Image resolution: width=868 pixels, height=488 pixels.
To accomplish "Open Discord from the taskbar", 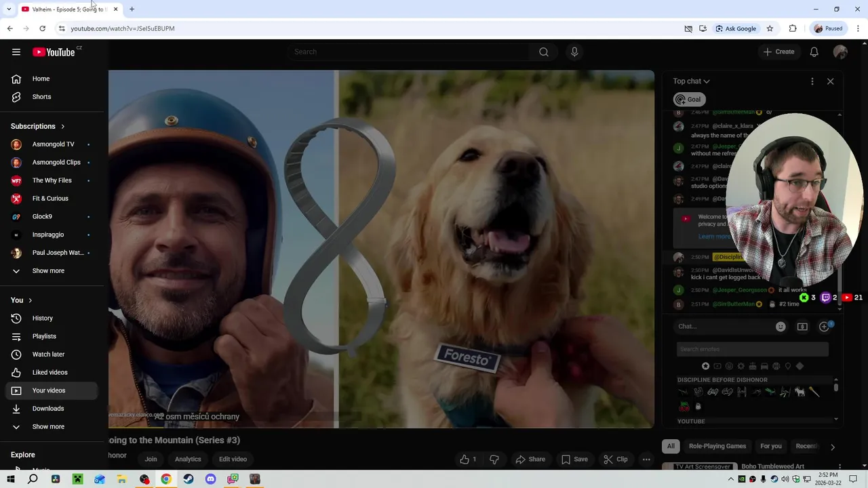I will pos(210,479).
